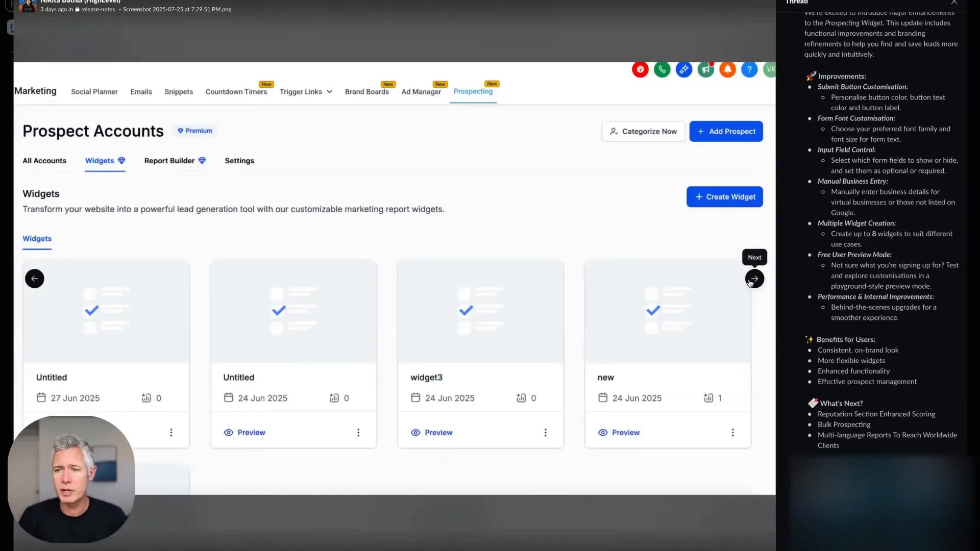Expand the Trigger Links dropdown
The height and width of the screenshot is (551, 980).
tap(306, 92)
